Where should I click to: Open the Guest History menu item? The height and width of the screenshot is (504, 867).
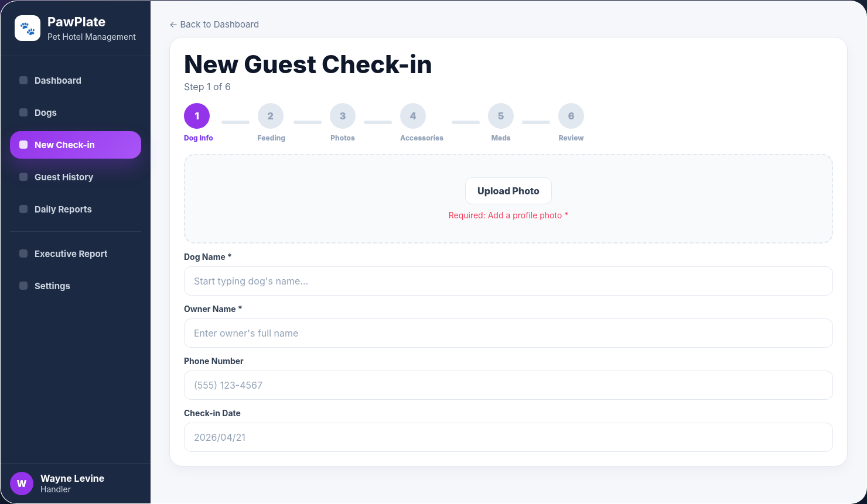76,177
